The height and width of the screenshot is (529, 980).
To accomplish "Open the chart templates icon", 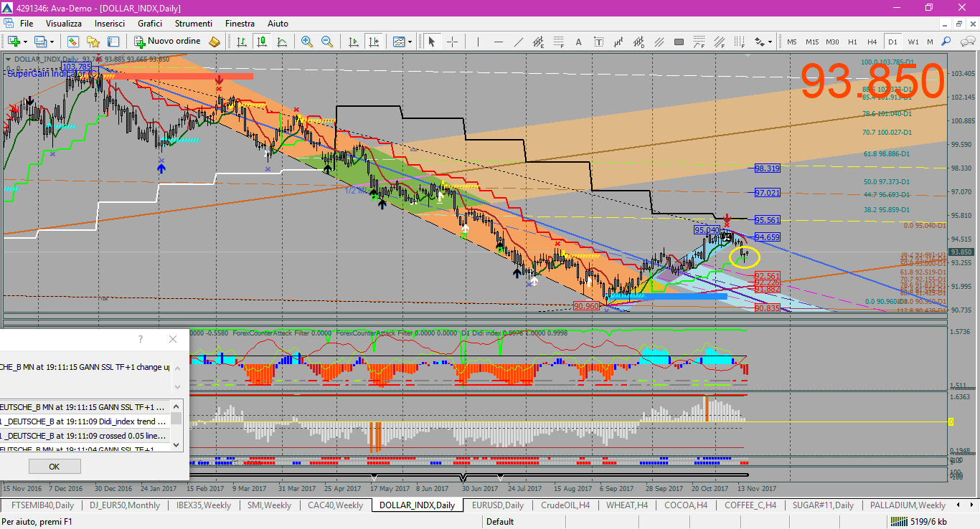I will pos(398,42).
